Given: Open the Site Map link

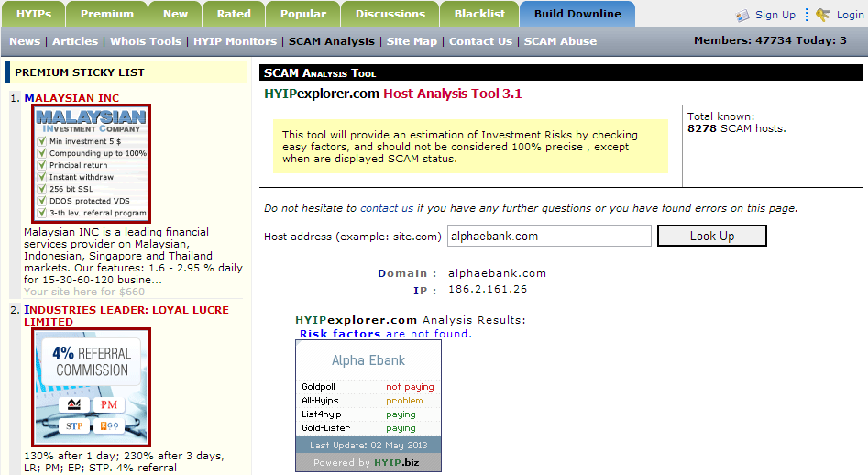Looking at the screenshot, I should [x=412, y=41].
